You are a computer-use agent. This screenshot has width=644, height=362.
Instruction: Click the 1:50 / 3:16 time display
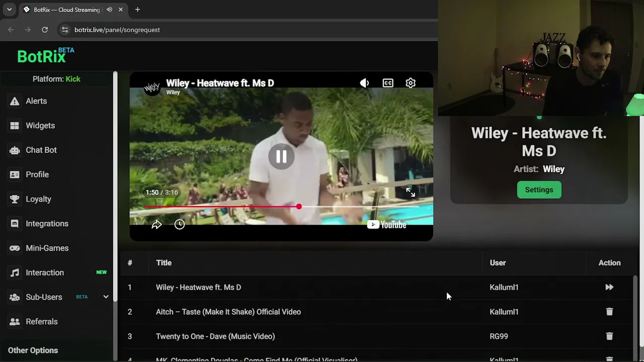click(x=162, y=192)
